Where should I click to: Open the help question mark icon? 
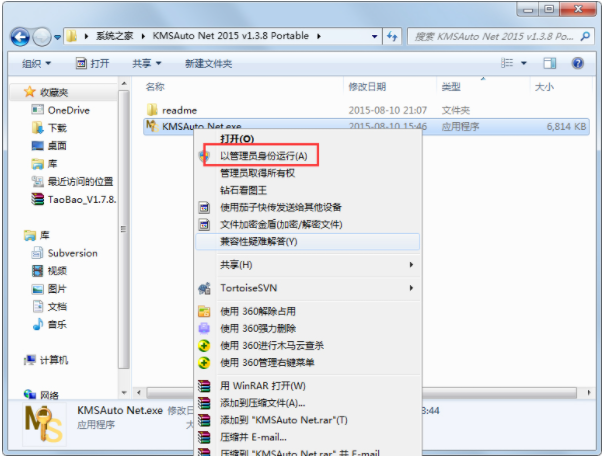pyautogui.click(x=577, y=63)
